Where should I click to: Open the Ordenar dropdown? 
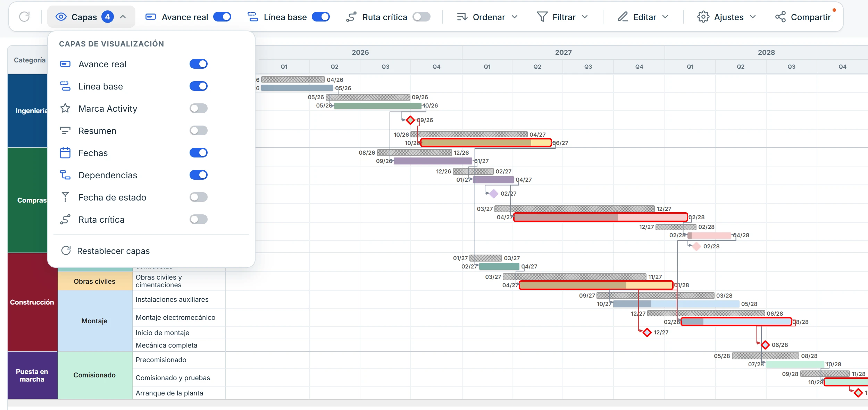click(x=487, y=17)
